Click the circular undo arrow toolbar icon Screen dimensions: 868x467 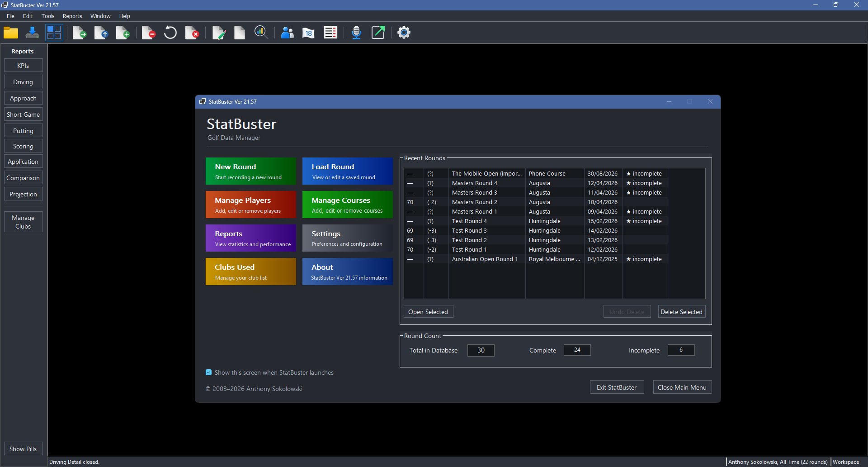pyautogui.click(x=170, y=33)
